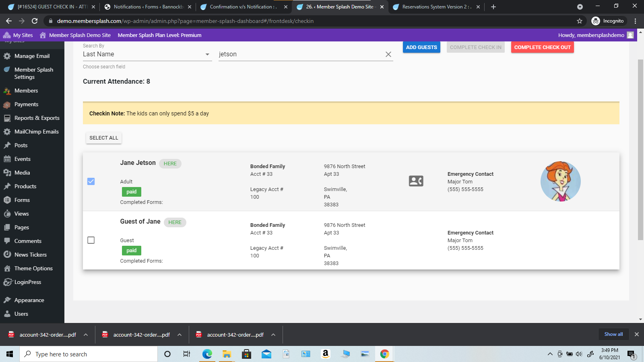Image resolution: width=644 pixels, height=362 pixels.
Task: Open My Sites admin bar menu
Action: pos(18,35)
